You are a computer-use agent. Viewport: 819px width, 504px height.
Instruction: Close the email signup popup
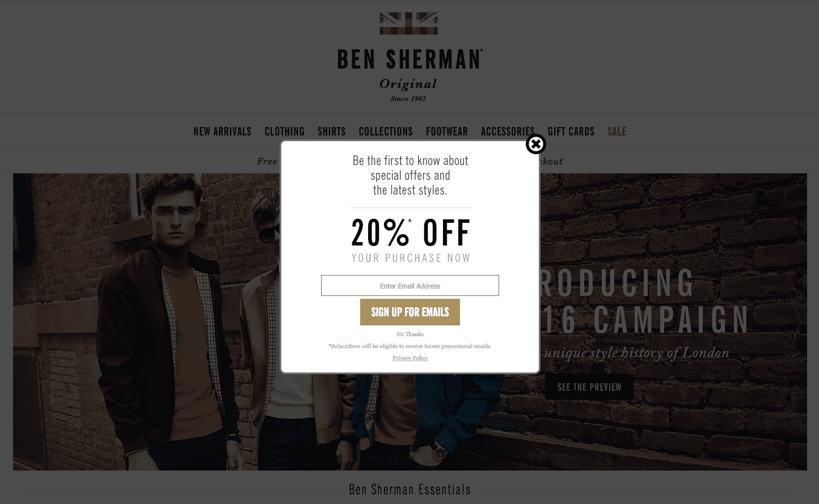(535, 144)
